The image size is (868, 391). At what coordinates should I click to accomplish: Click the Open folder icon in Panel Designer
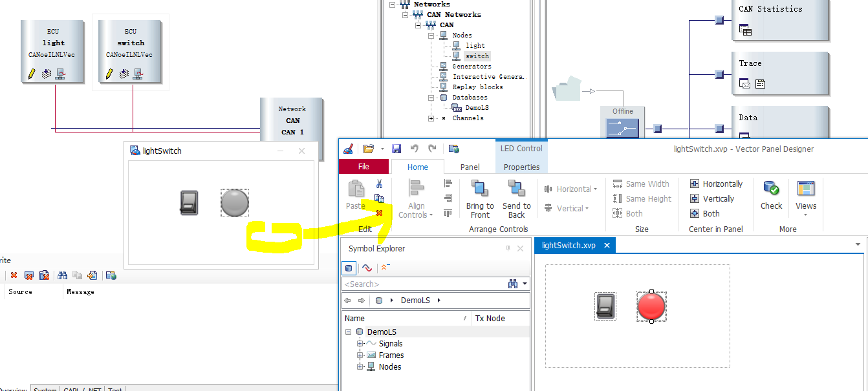point(369,149)
